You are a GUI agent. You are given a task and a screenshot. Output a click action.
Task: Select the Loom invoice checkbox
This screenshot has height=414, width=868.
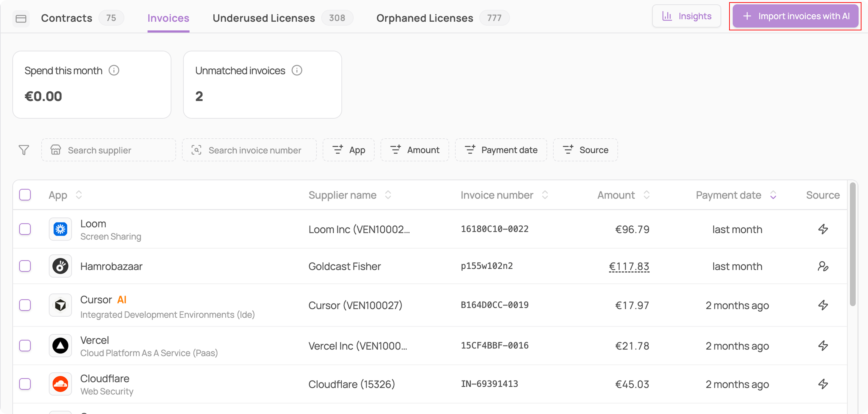(25, 229)
